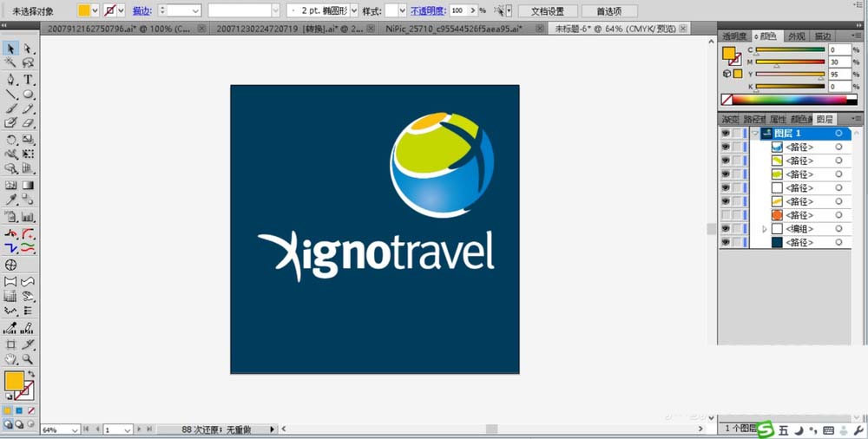Hide the green blob path sublayer
The height and width of the screenshot is (439, 868).
pyautogui.click(x=725, y=174)
